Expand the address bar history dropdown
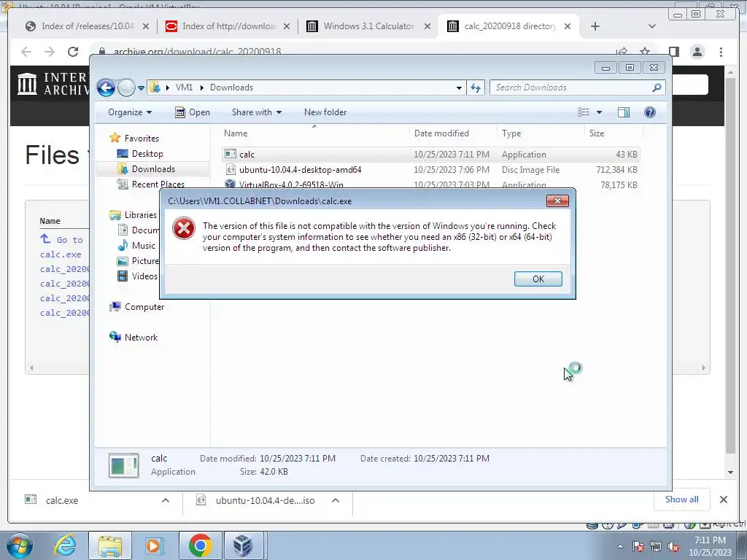The image size is (747, 560). coord(459,87)
